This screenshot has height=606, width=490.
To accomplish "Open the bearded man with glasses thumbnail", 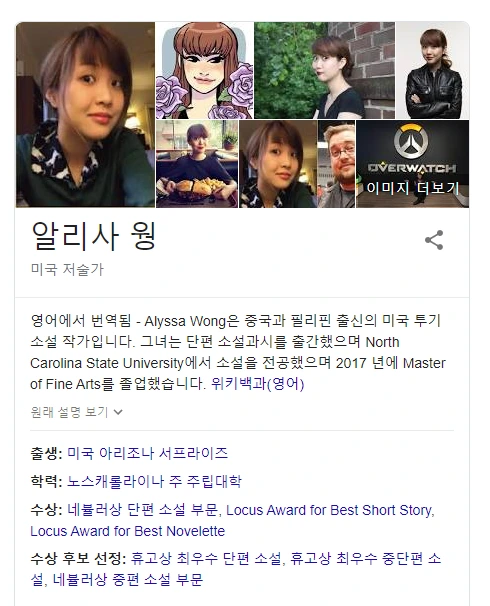I will (x=336, y=164).
